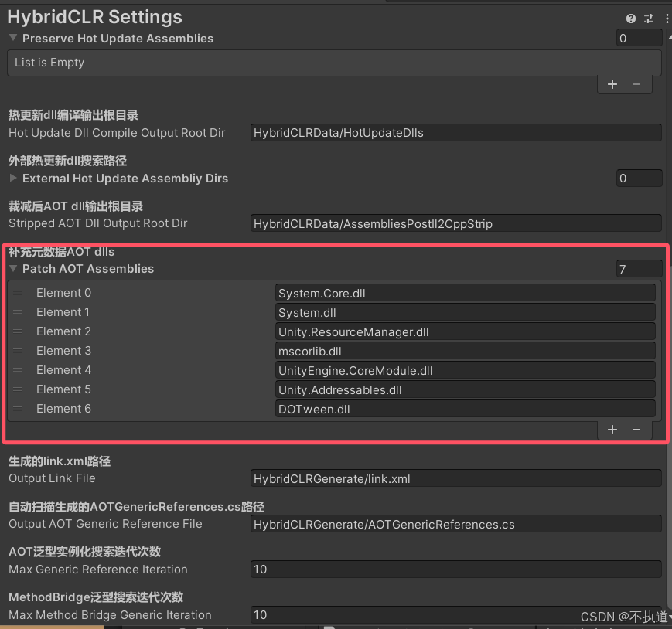This screenshot has height=629, width=672.
Task: Remove selected Patch AOT Assemblies element
Action: pos(636,430)
